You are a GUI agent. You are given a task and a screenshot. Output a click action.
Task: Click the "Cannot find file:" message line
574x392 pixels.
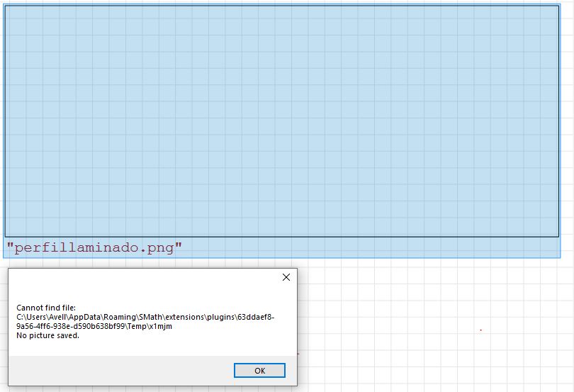click(46, 308)
